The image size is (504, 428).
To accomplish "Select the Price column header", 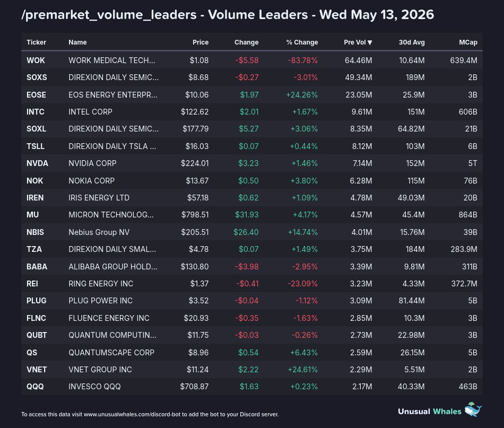I will click(201, 42).
